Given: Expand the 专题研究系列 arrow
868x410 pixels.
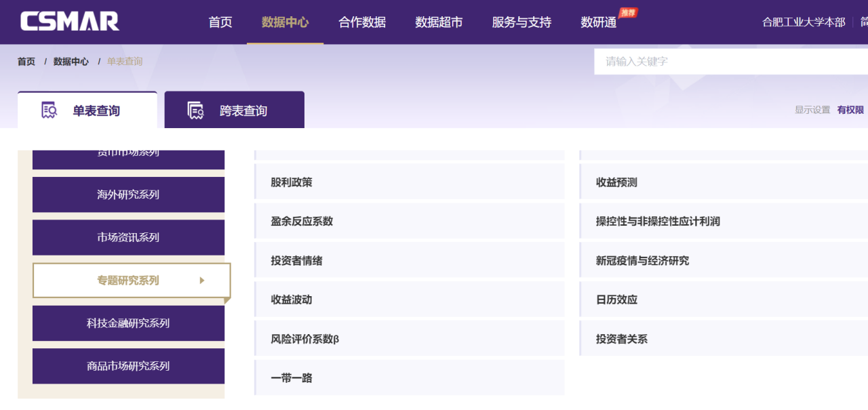Looking at the screenshot, I should [202, 281].
